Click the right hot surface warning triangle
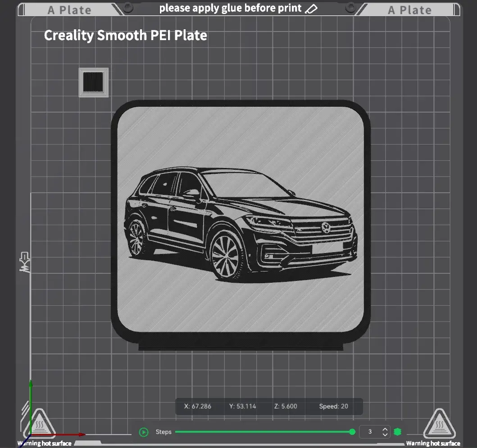 439,423
